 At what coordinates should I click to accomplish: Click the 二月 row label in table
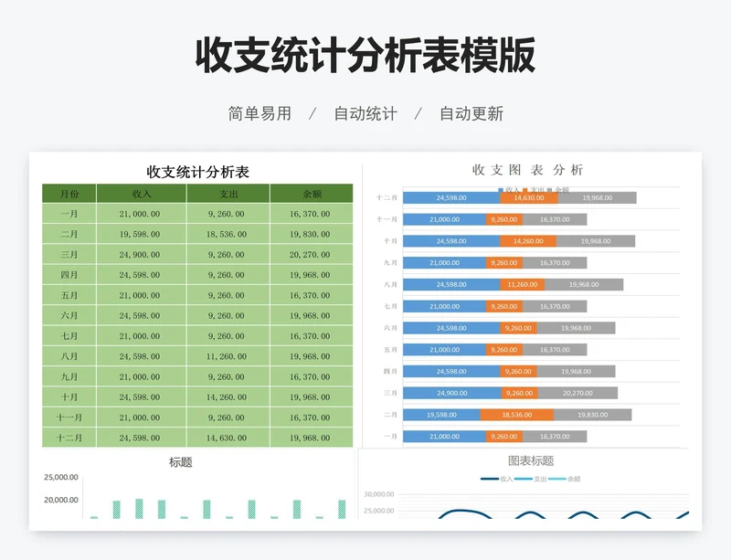pos(69,234)
